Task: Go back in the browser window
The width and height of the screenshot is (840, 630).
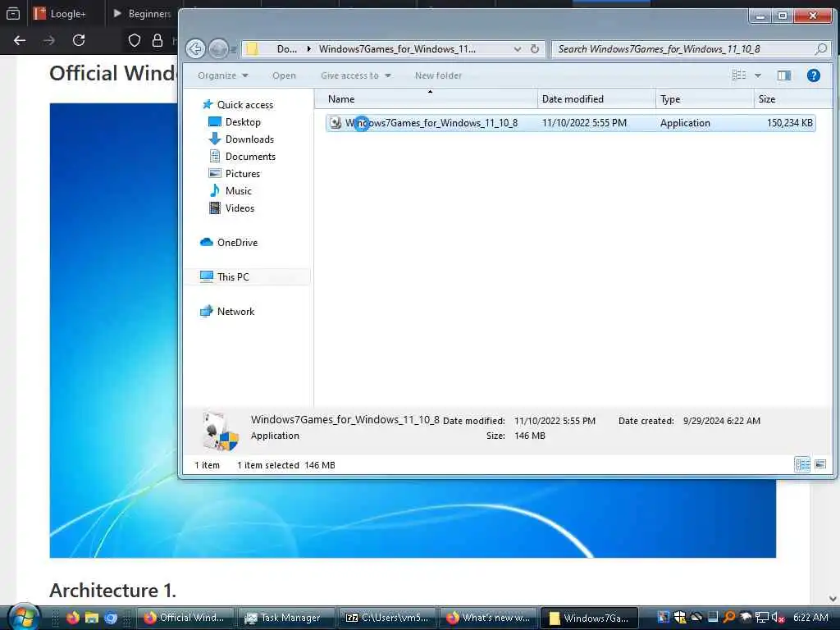Action: tap(20, 40)
